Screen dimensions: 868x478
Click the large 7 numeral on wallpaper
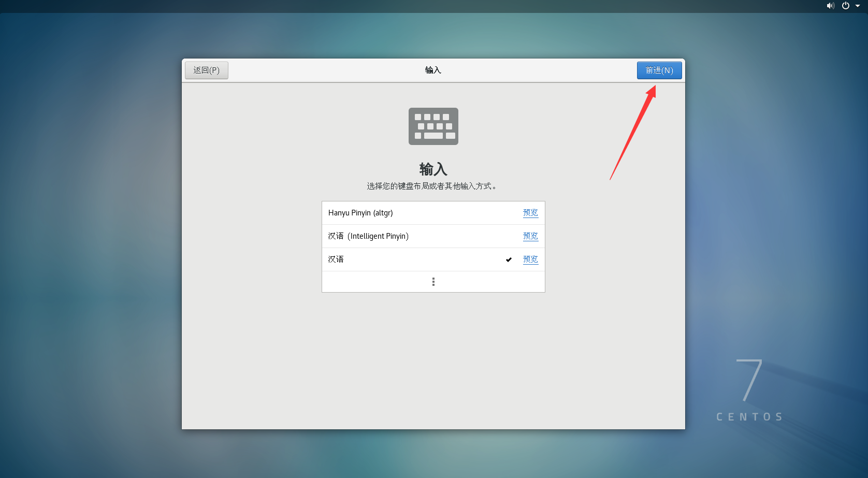click(749, 380)
